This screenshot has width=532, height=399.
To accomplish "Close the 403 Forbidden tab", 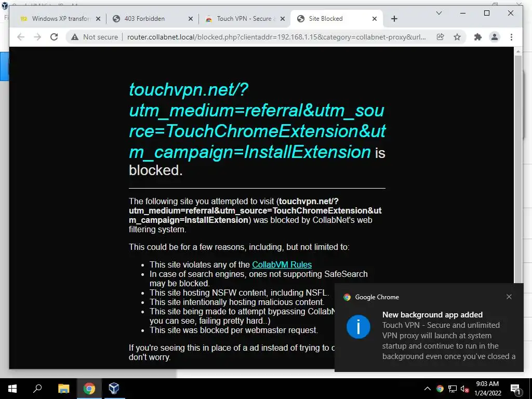I will pos(191,19).
